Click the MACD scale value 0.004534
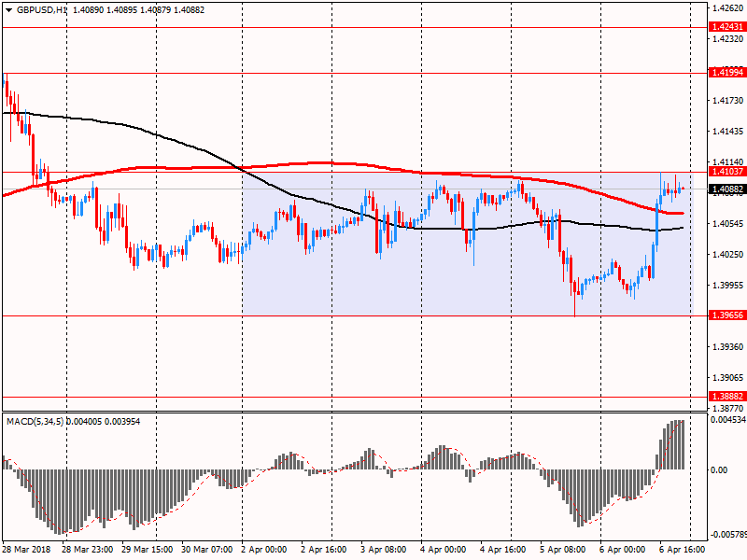The image size is (747, 560). click(728, 420)
